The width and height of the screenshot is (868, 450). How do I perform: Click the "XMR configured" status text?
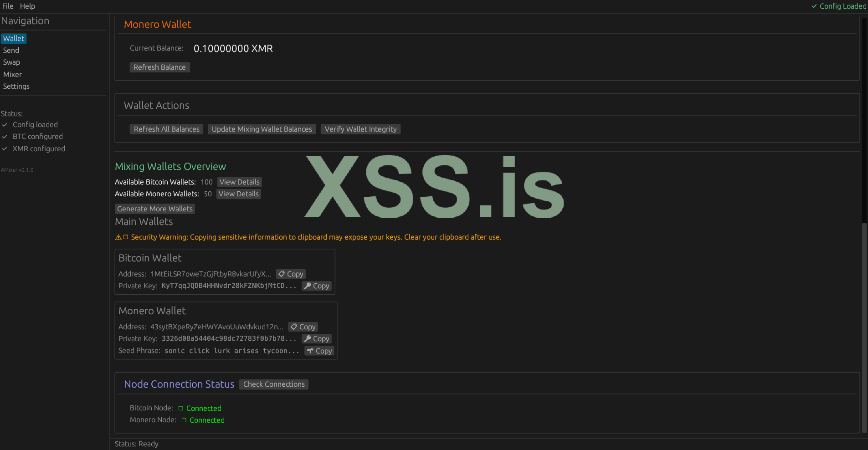[39, 148]
